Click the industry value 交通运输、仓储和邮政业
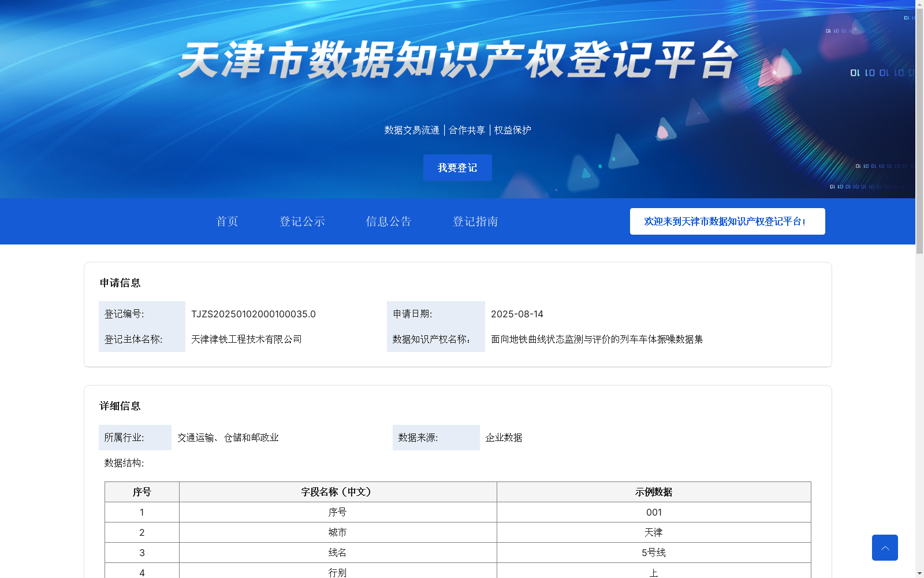 (228, 438)
